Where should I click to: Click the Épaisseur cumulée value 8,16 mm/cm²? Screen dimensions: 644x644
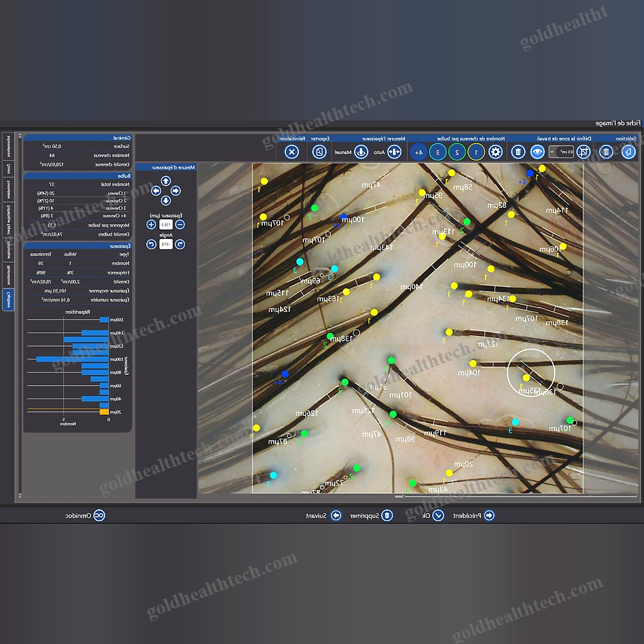[x=56, y=300]
